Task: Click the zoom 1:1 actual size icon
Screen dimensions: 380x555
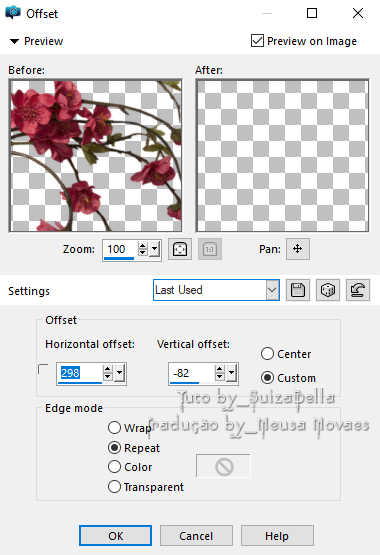Action: click(210, 249)
